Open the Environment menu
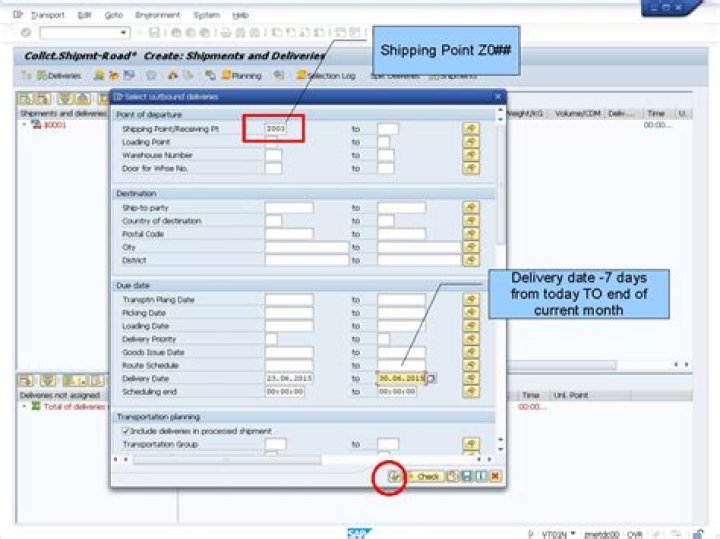The width and height of the screenshot is (720, 539). 158,15
